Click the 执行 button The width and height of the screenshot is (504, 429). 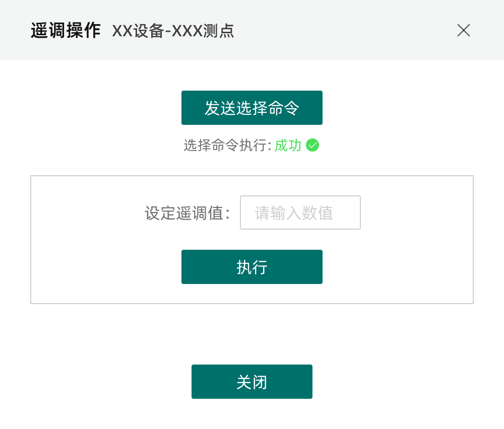pyautogui.click(x=251, y=267)
